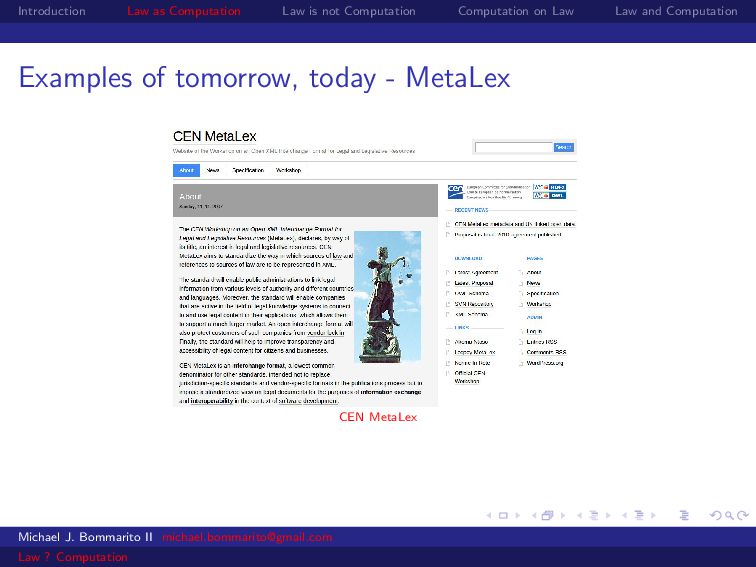Click the Michael J. Bommarito II author name
This screenshot has width=756, height=567.
(x=85, y=537)
